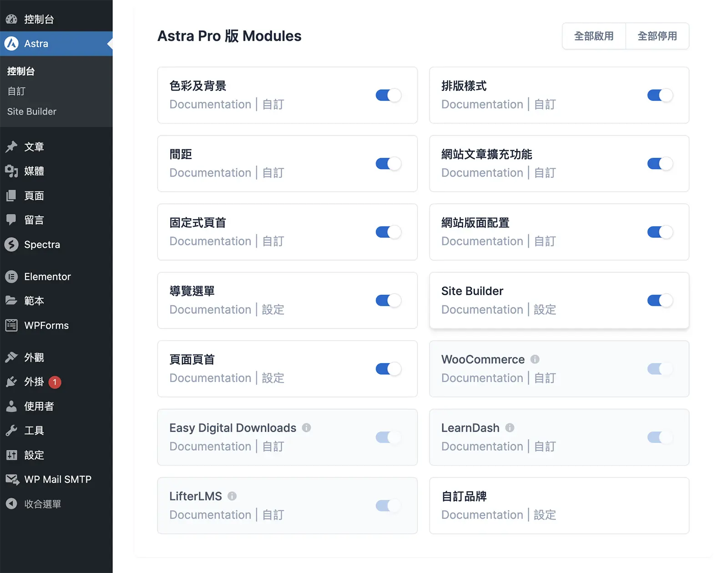Toggle the LifterLMS module switch
The width and height of the screenshot is (728, 573).
pyautogui.click(x=388, y=506)
